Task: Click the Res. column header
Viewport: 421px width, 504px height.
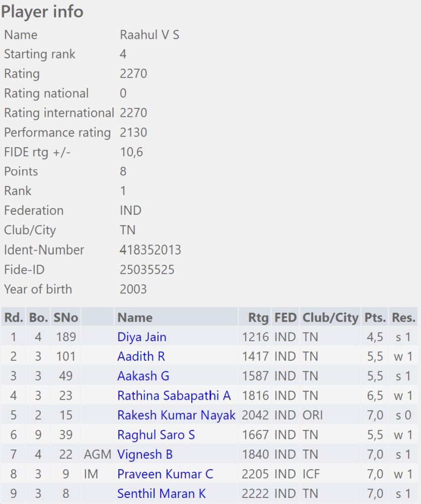Action: point(403,318)
